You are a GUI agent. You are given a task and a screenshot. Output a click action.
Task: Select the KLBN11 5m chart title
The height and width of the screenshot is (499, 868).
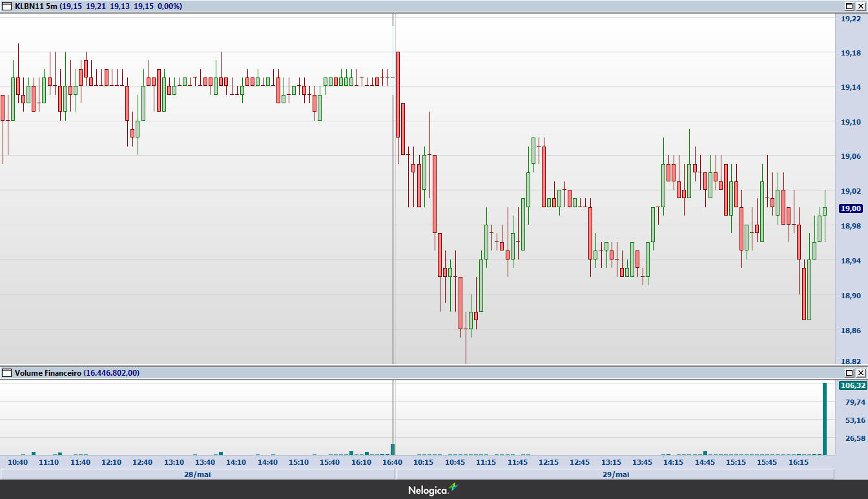click(36, 6)
